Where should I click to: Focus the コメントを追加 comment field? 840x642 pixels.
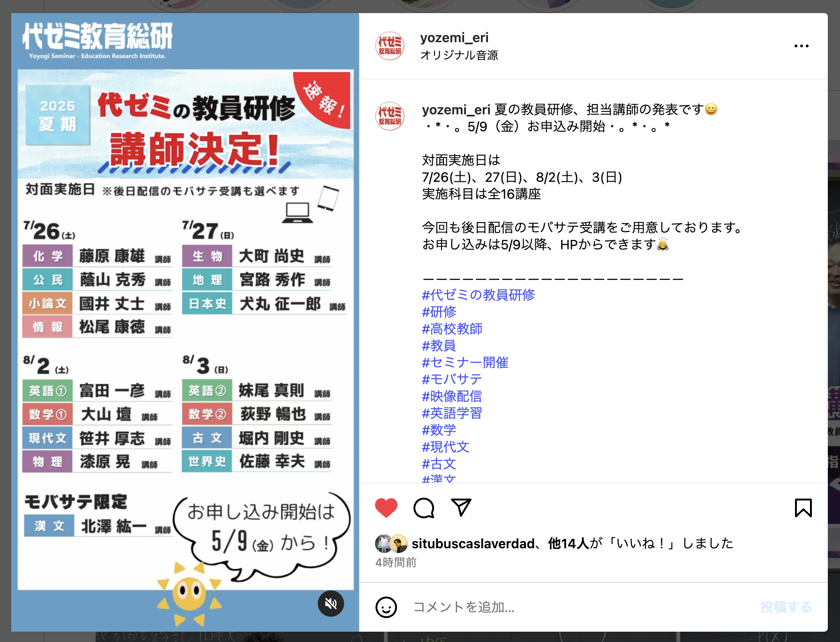click(581, 607)
